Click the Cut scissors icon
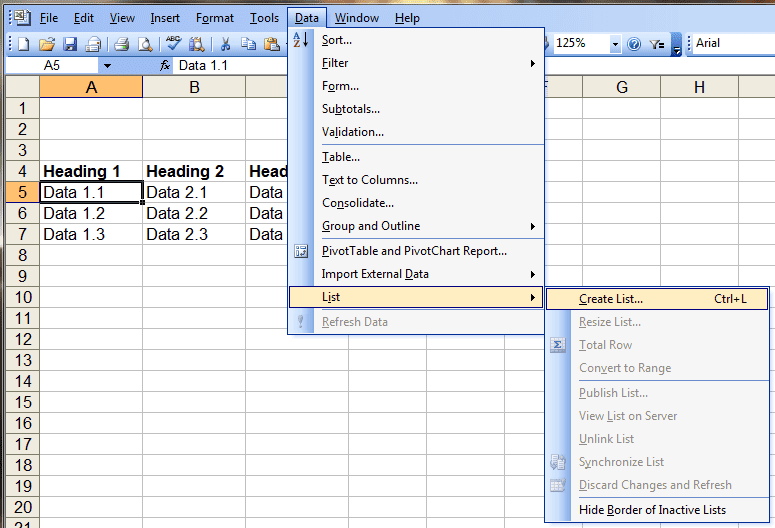This screenshot has height=528, width=775. (x=225, y=44)
